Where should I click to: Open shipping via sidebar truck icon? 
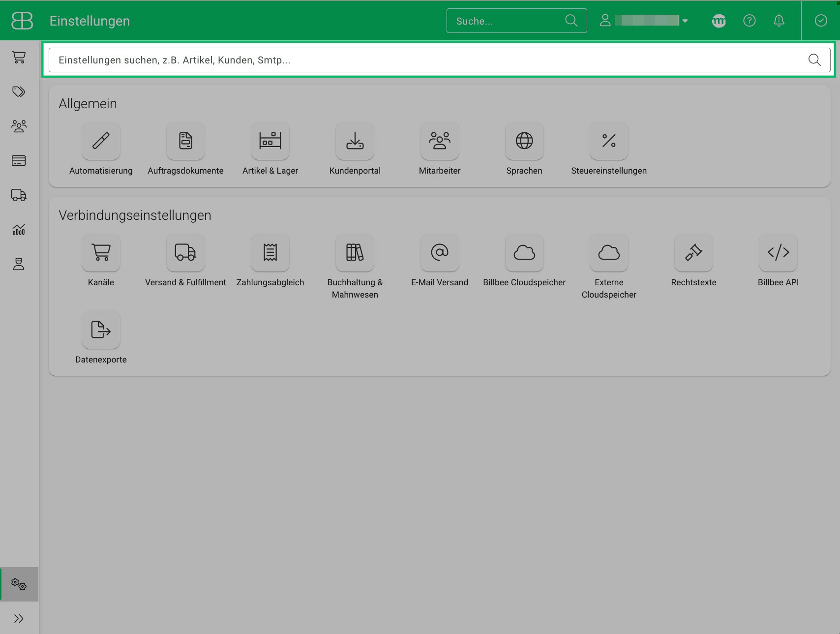19,195
